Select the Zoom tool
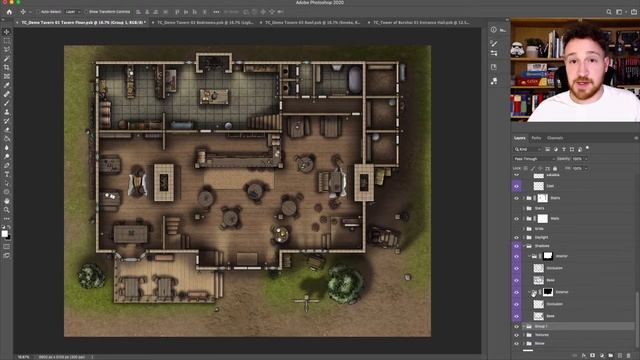Image resolution: width=640 pixels, height=360 pixels. pyautogui.click(x=6, y=210)
